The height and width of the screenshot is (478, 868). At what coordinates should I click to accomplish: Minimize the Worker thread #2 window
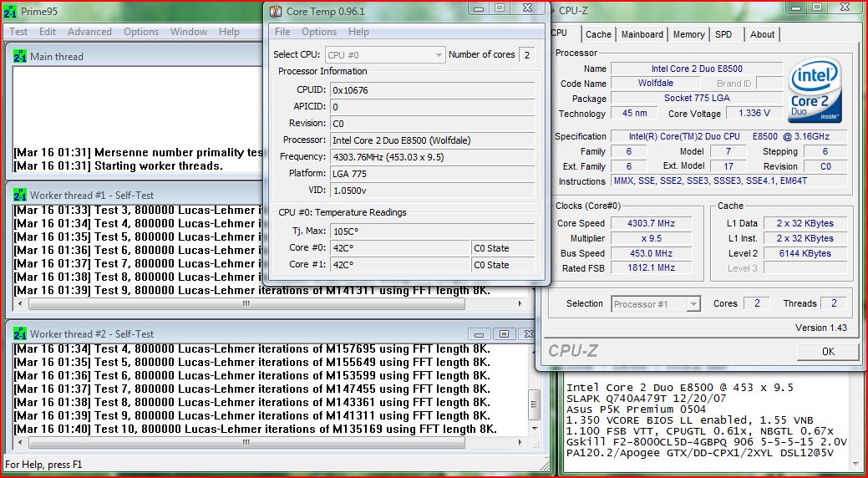click(x=480, y=334)
